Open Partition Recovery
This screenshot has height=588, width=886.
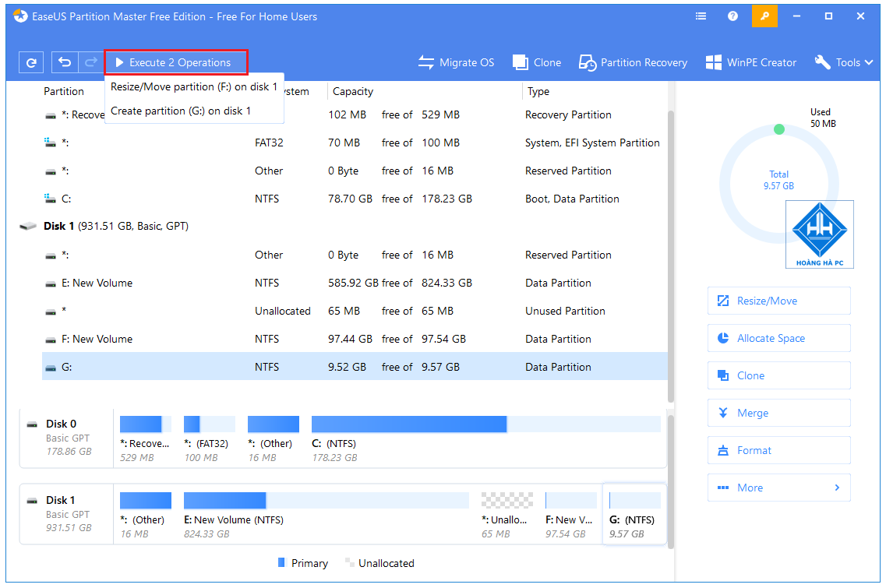point(633,62)
